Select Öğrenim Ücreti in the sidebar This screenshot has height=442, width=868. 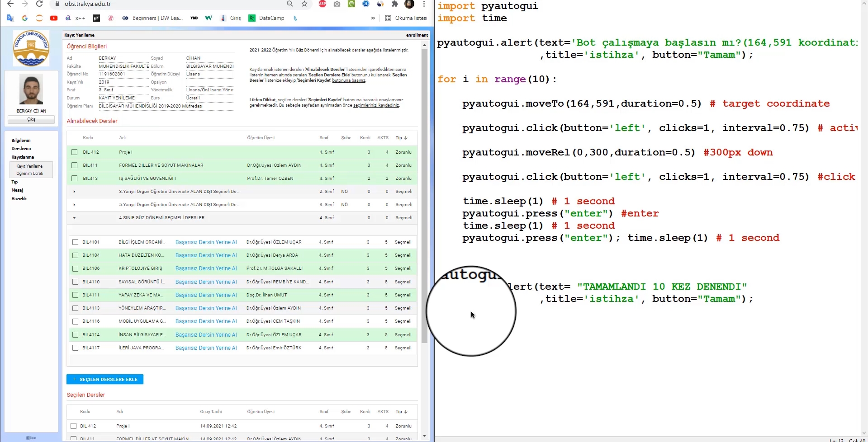click(30, 174)
